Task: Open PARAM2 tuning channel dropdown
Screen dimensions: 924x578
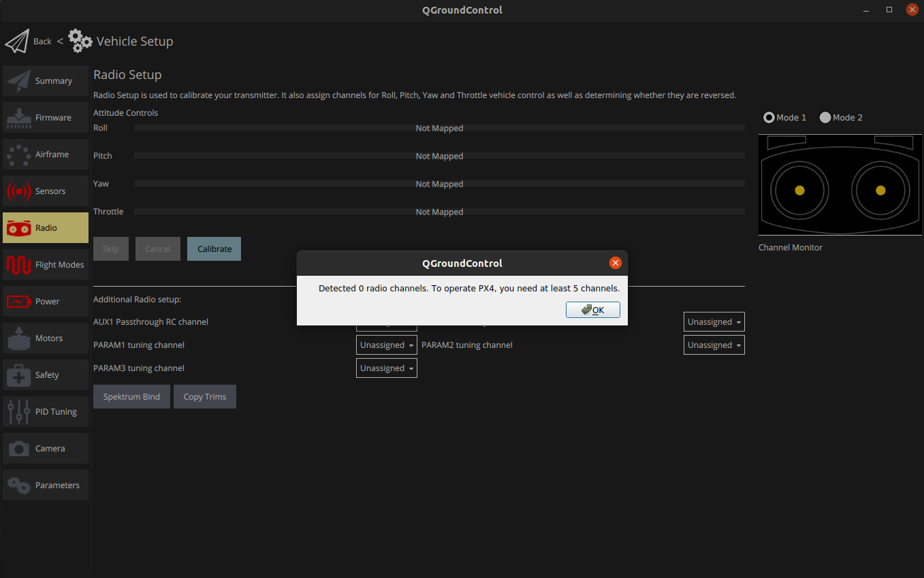Action: click(x=714, y=345)
